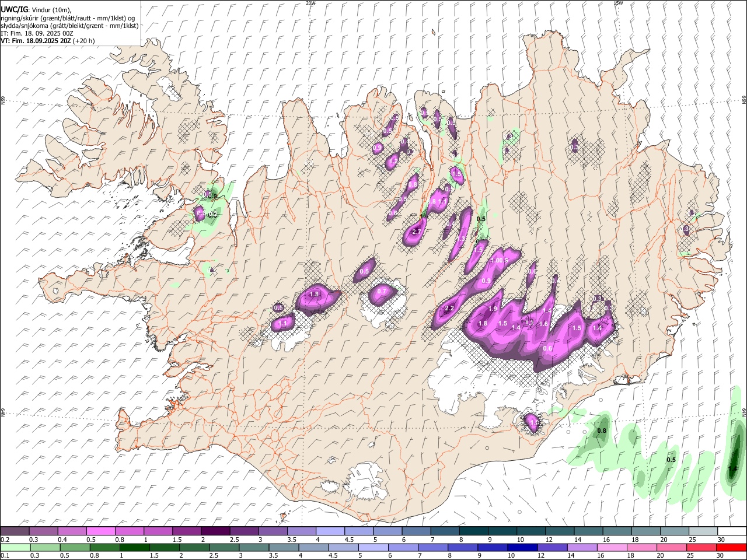This screenshot has height=560, width=747.
Task: Click the black 0.5 rain value offshore southeast
Action: point(671,460)
